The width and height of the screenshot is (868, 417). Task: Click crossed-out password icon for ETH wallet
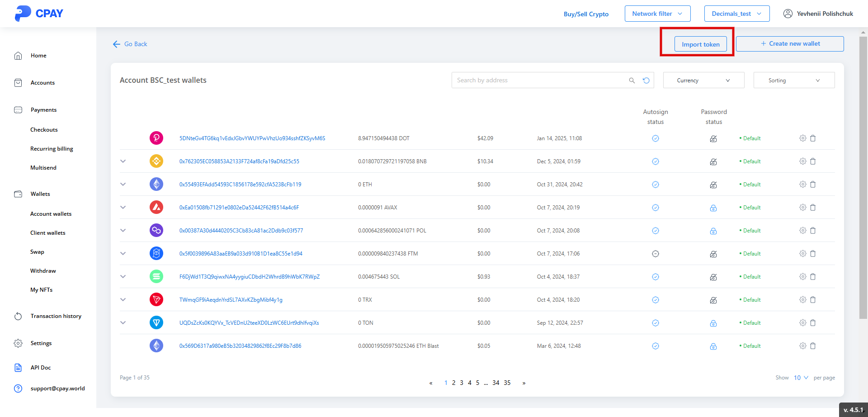[x=713, y=185]
